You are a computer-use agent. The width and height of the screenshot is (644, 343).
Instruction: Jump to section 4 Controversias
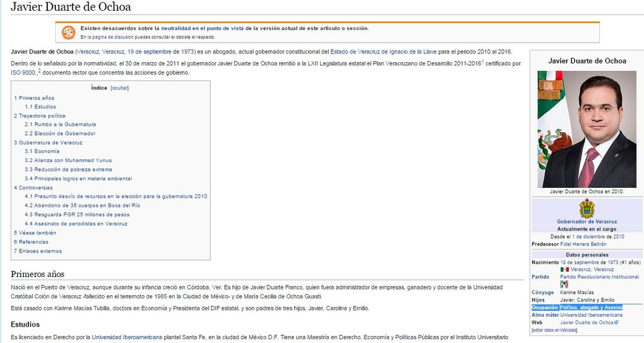[x=33, y=187]
